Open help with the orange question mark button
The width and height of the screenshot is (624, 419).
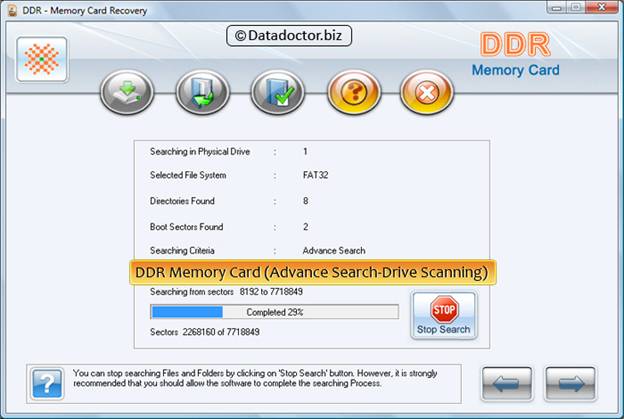click(x=354, y=92)
